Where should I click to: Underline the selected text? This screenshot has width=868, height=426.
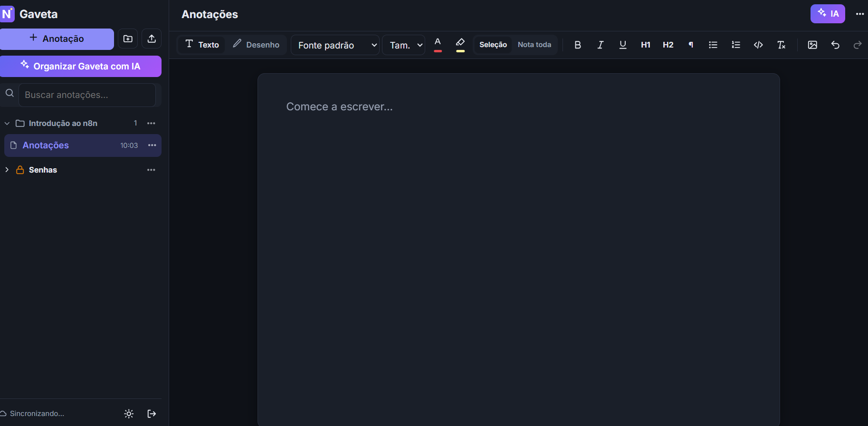tap(623, 45)
